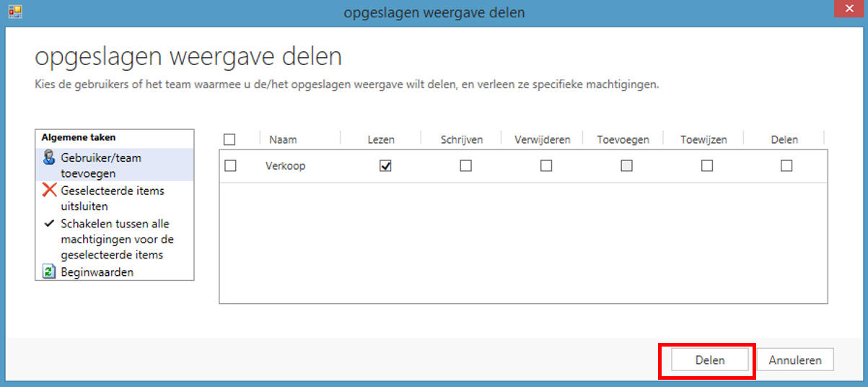
Task: Choose Geselecteerde items uitsluiten task
Action: [115, 198]
